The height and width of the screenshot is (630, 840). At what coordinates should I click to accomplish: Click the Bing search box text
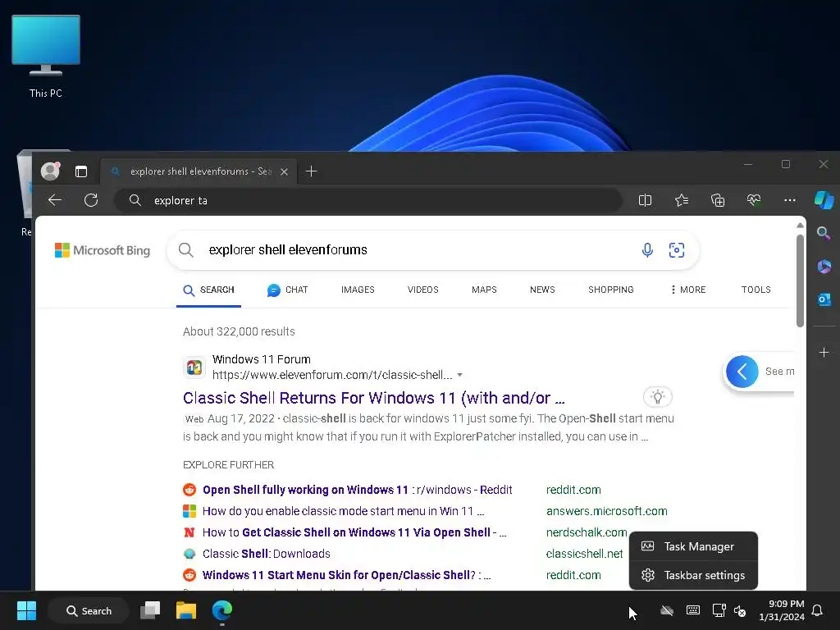[288, 249]
